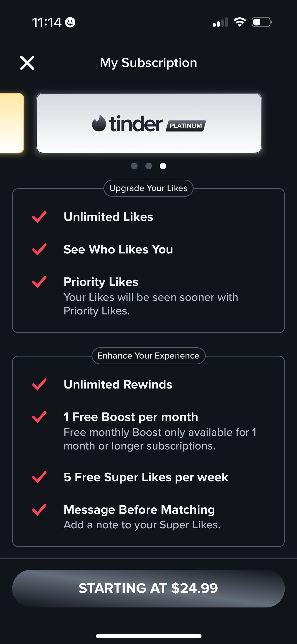Tap the Enhance Your Experience section label

(x=148, y=356)
